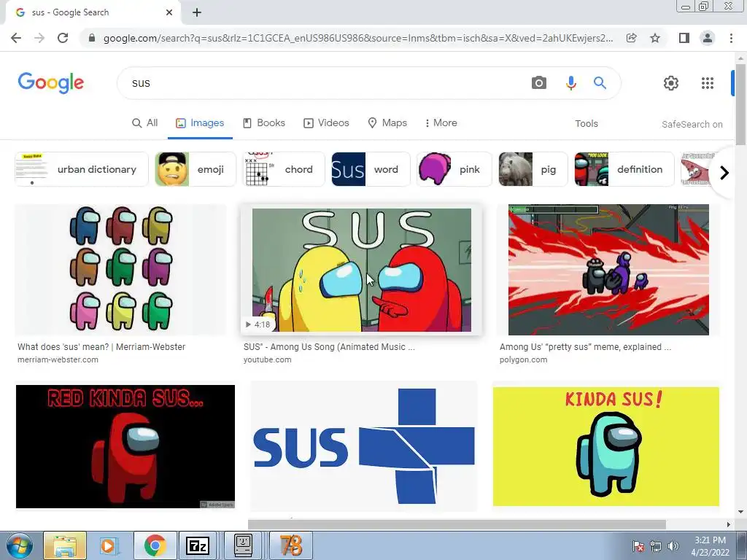Image resolution: width=747 pixels, height=560 pixels.
Task: Click the vertical page scrollbar thumb
Action: click(740, 105)
